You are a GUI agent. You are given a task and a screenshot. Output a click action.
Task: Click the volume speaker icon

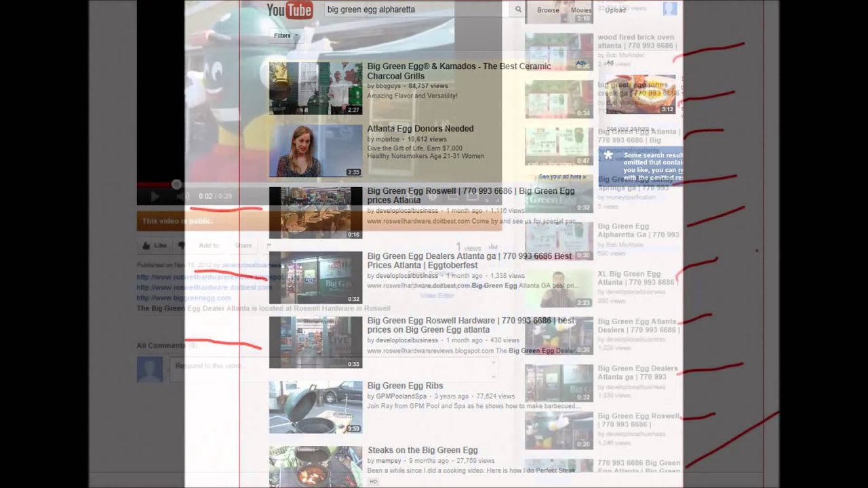182,197
